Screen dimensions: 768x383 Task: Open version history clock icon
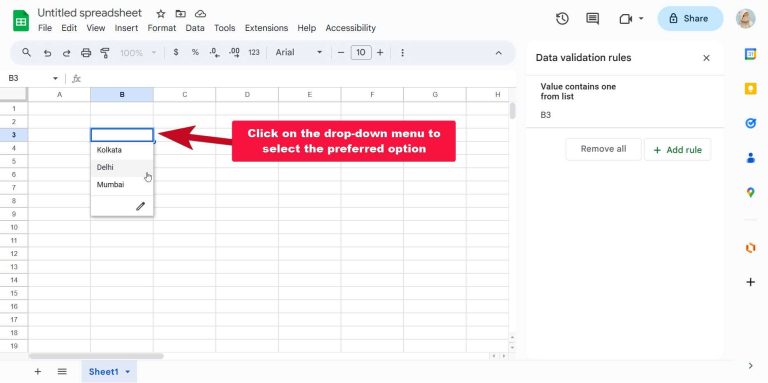coord(562,19)
